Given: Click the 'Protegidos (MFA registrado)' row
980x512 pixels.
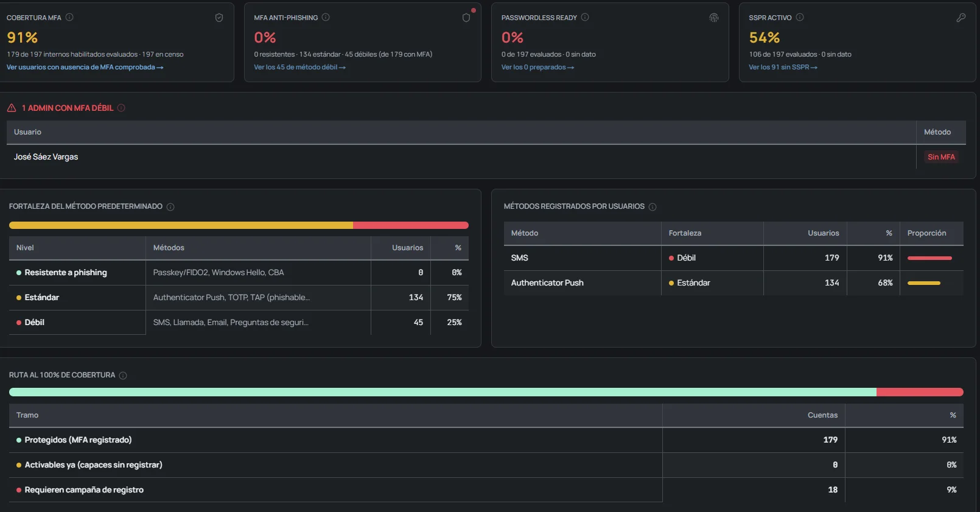Looking at the screenshot, I should 486,440.
